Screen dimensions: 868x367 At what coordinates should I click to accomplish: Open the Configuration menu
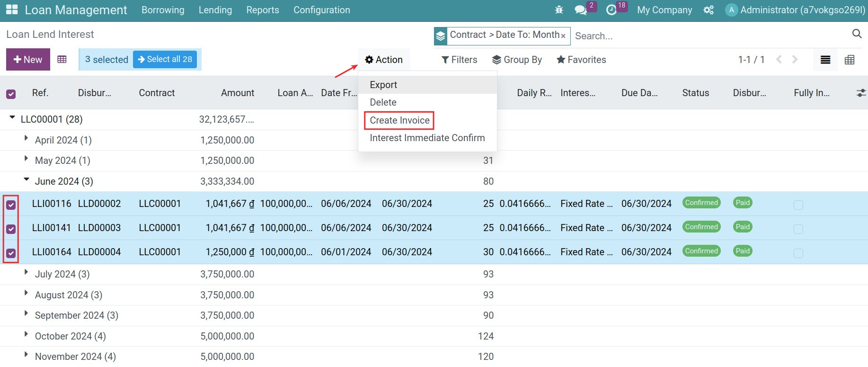(x=322, y=10)
